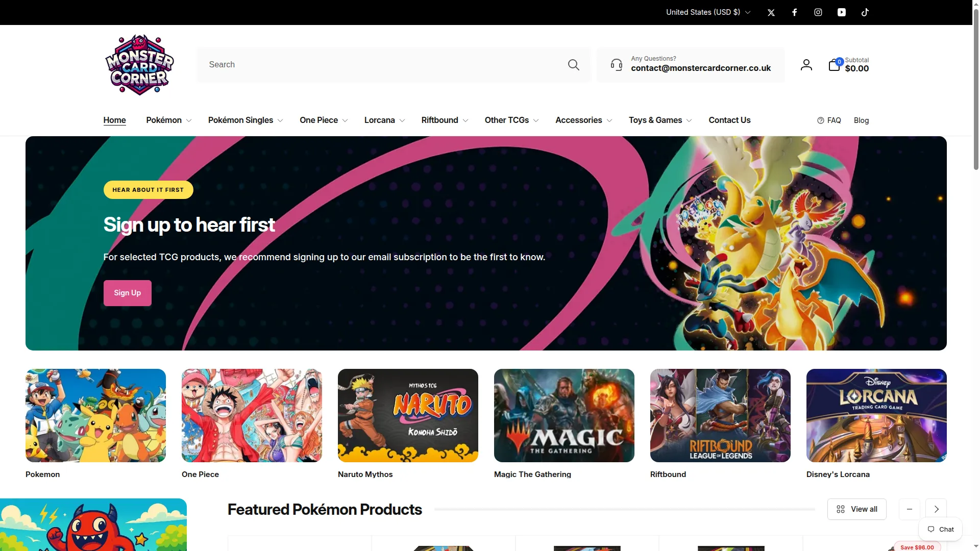
Task: Expand the Toys & Games menu
Action: pyautogui.click(x=660, y=120)
